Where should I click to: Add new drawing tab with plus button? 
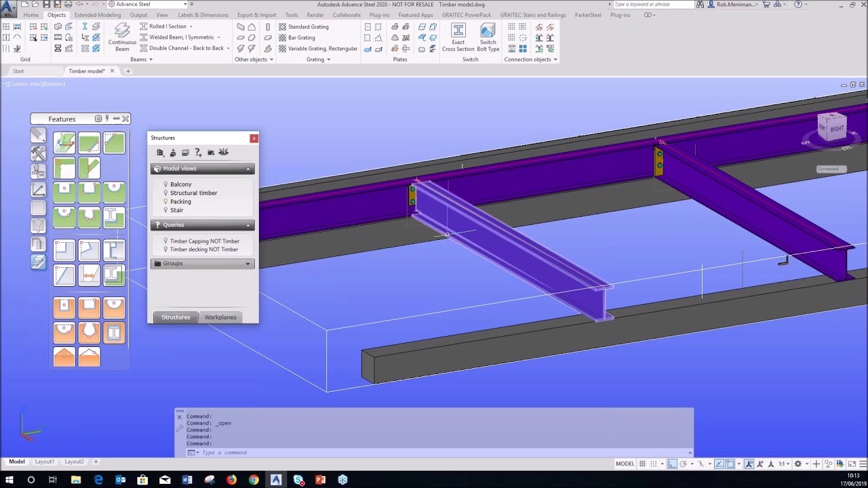127,71
